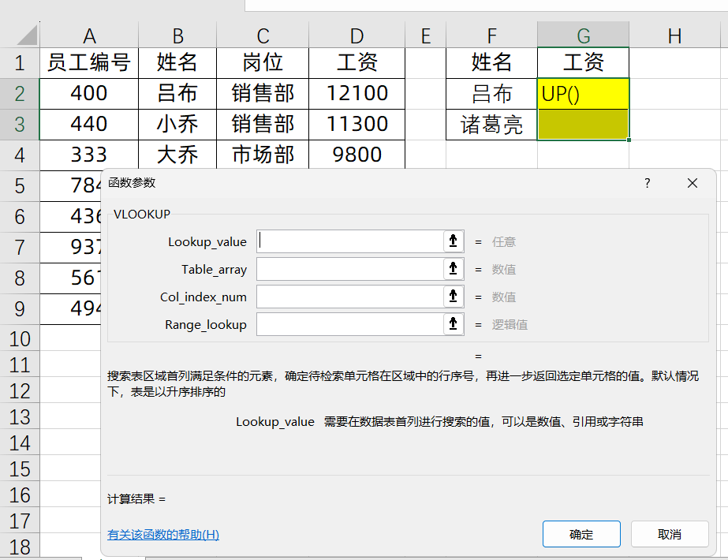Select row 1 header
Viewport: 728px width, 560px height.
tap(20, 62)
